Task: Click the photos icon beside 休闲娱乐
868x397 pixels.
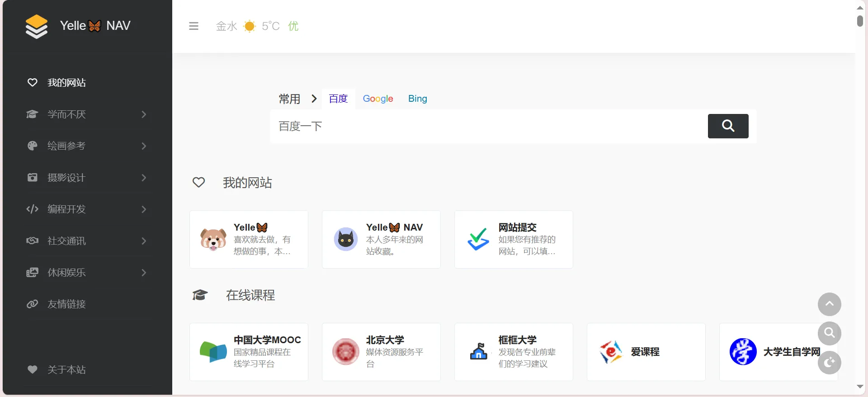Action: click(32, 272)
